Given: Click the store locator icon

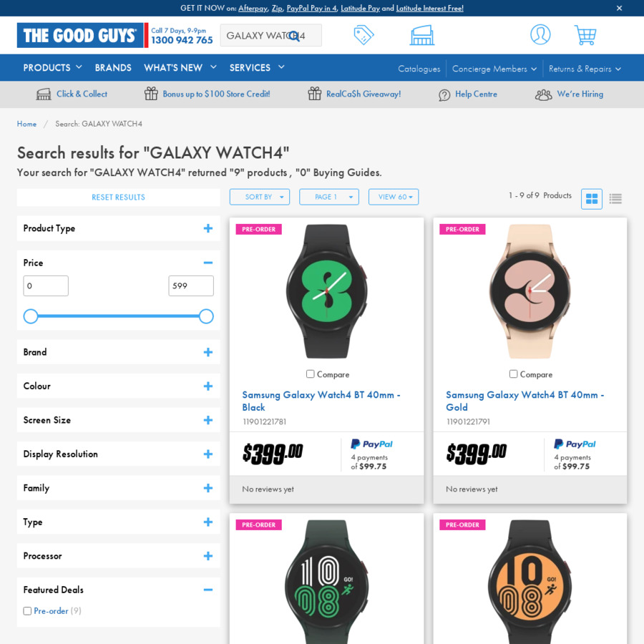Looking at the screenshot, I should [x=421, y=35].
